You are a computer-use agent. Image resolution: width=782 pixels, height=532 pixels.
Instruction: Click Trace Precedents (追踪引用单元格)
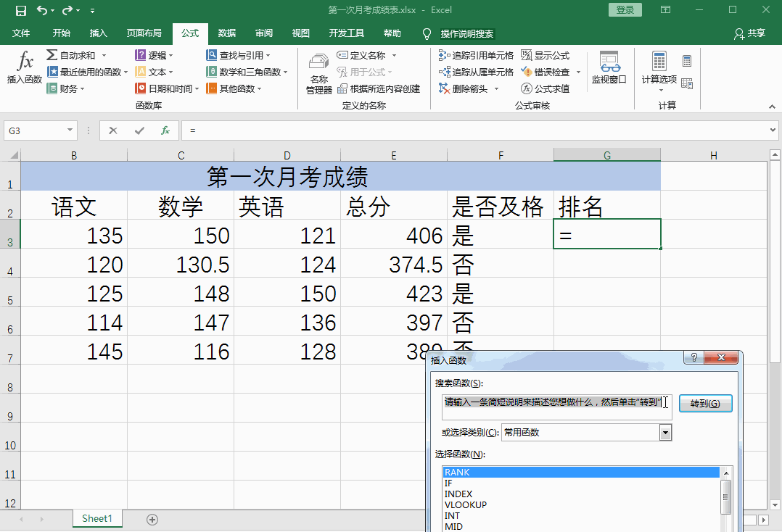[x=476, y=55]
